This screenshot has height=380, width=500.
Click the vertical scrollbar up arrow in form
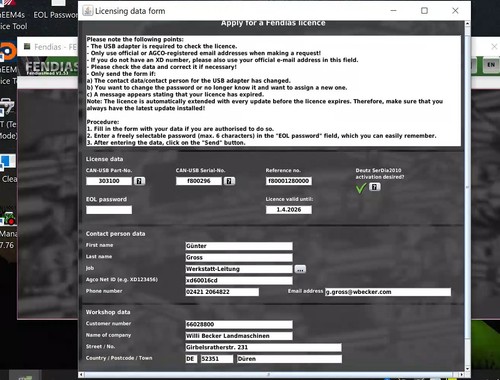(467, 24)
